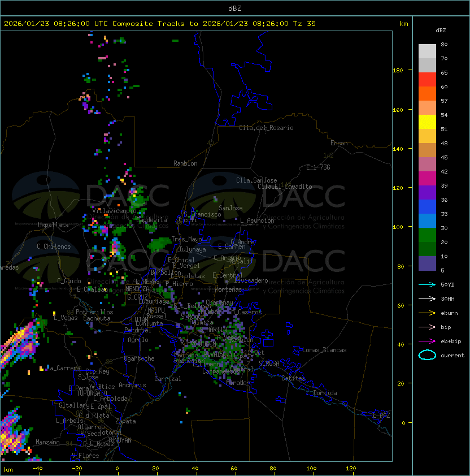Click the Catitas map label
The image size is (470, 476).
point(293,378)
